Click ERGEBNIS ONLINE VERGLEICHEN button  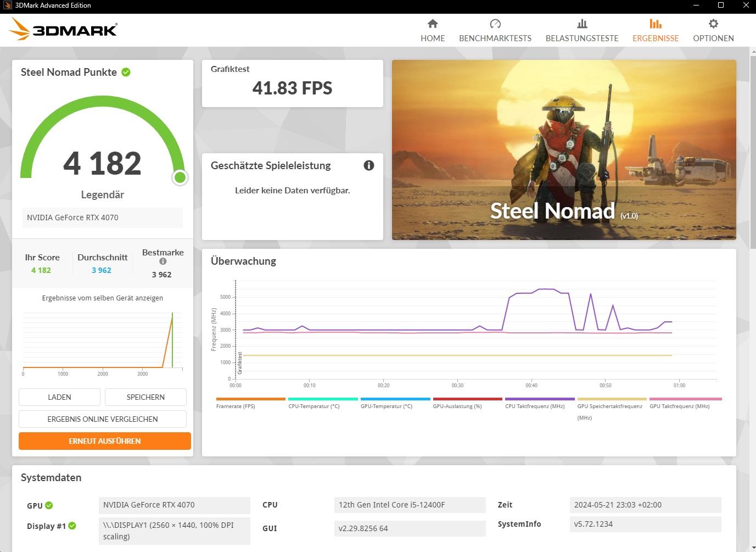(x=103, y=419)
